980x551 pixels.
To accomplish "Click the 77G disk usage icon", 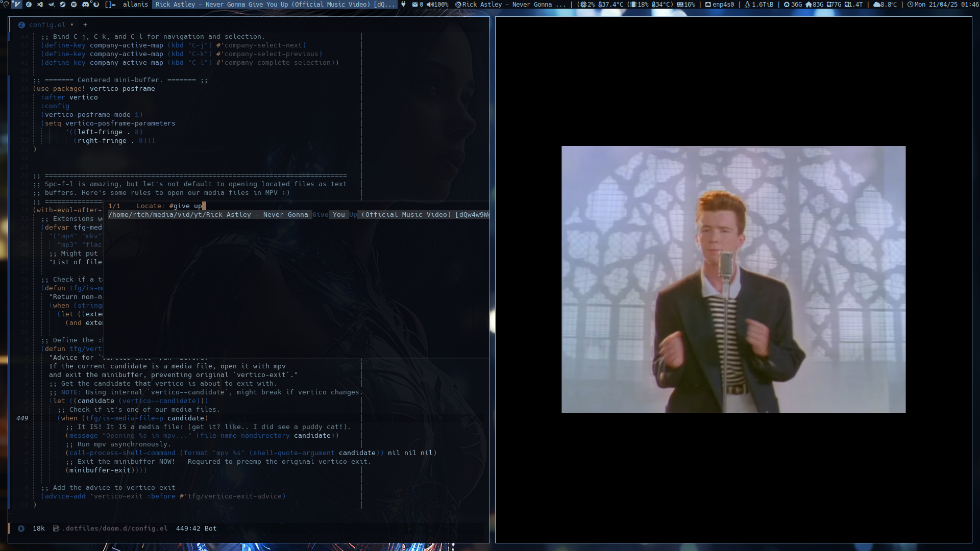I will [x=829, y=5].
